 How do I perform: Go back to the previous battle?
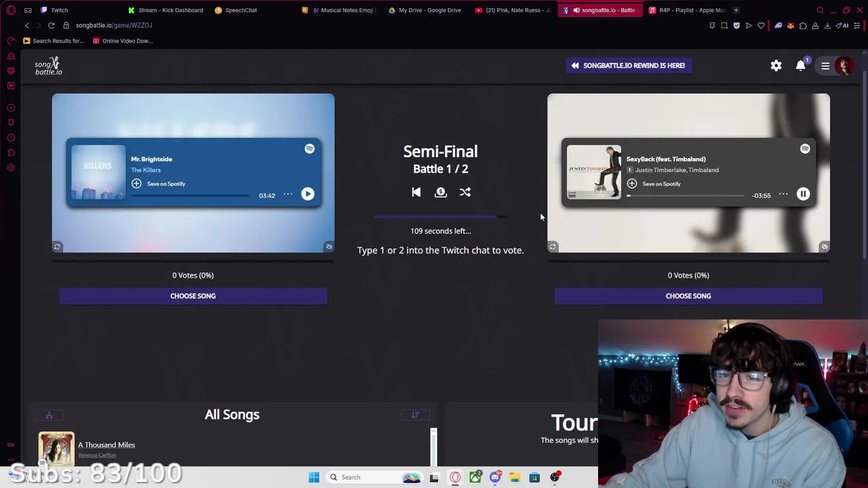[416, 192]
